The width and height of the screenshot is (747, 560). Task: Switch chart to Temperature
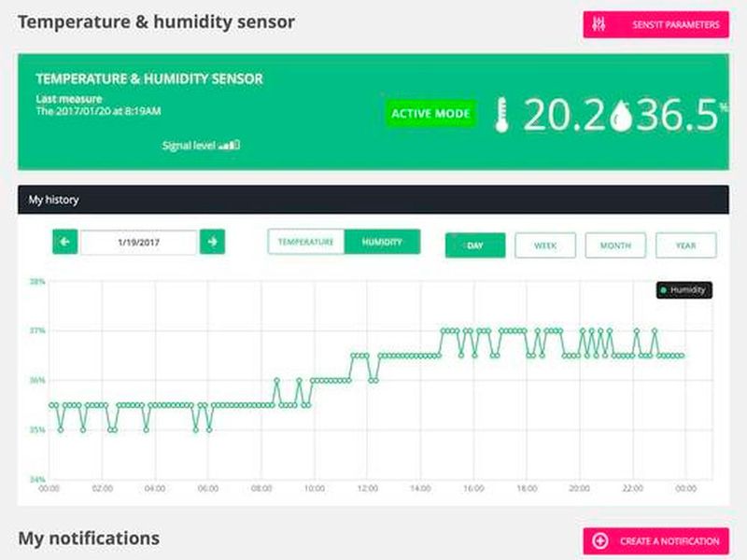306,242
